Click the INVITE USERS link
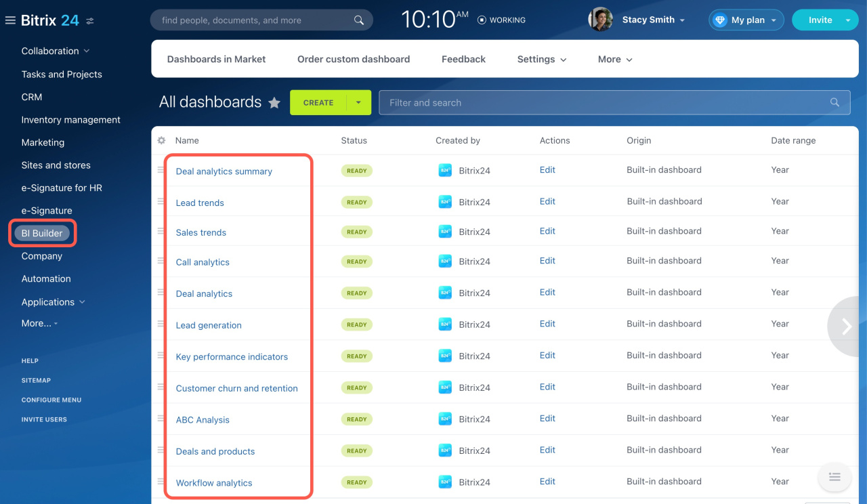The width and height of the screenshot is (867, 504). click(44, 419)
